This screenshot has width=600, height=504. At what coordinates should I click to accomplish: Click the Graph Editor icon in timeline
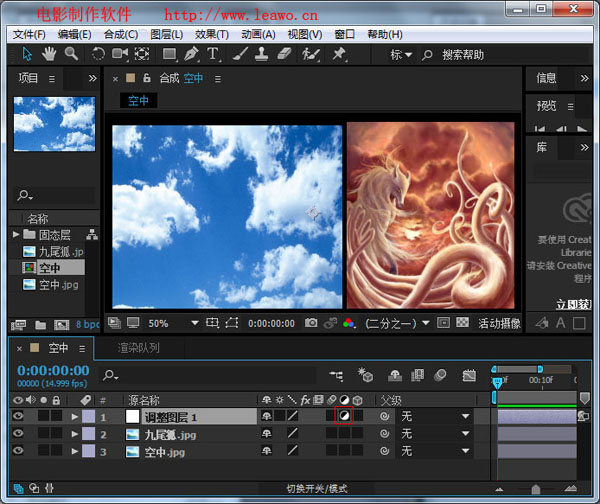(469, 376)
